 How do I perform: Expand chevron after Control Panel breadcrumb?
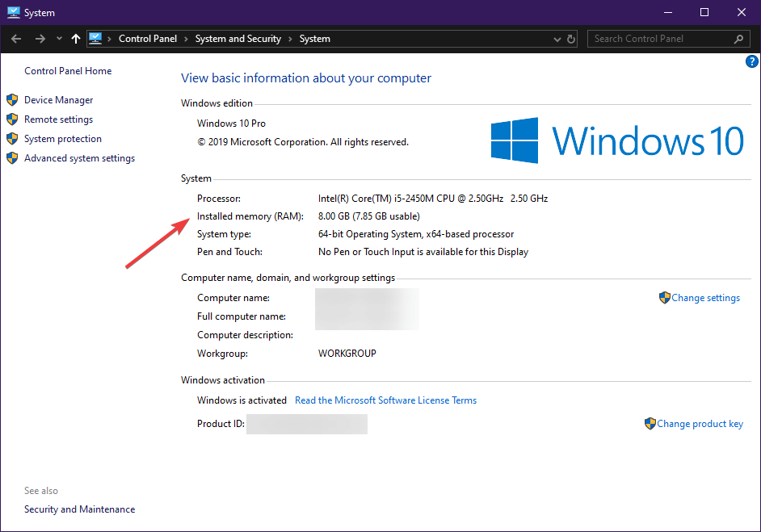pyautogui.click(x=186, y=39)
